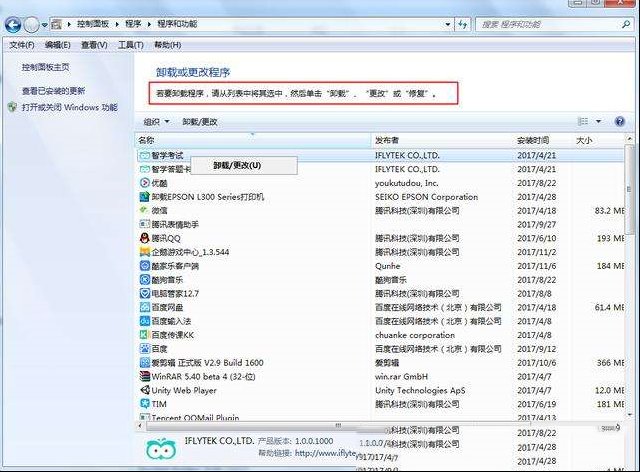This screenshot has width=640, height=472.
Task: Select the 腾讯QQ penguin icon
Action: click(145, 238)
